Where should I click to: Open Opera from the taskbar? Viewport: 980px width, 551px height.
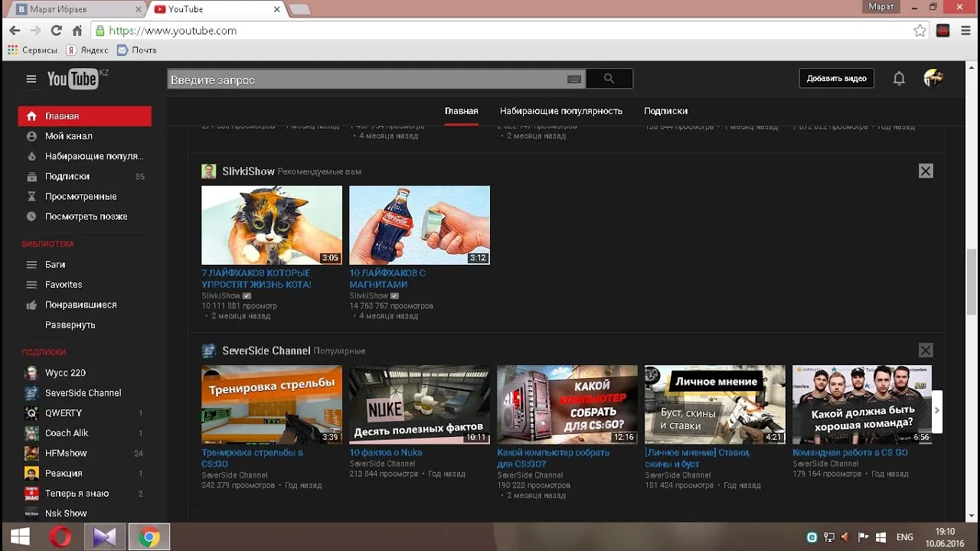(x=60, y=536)
